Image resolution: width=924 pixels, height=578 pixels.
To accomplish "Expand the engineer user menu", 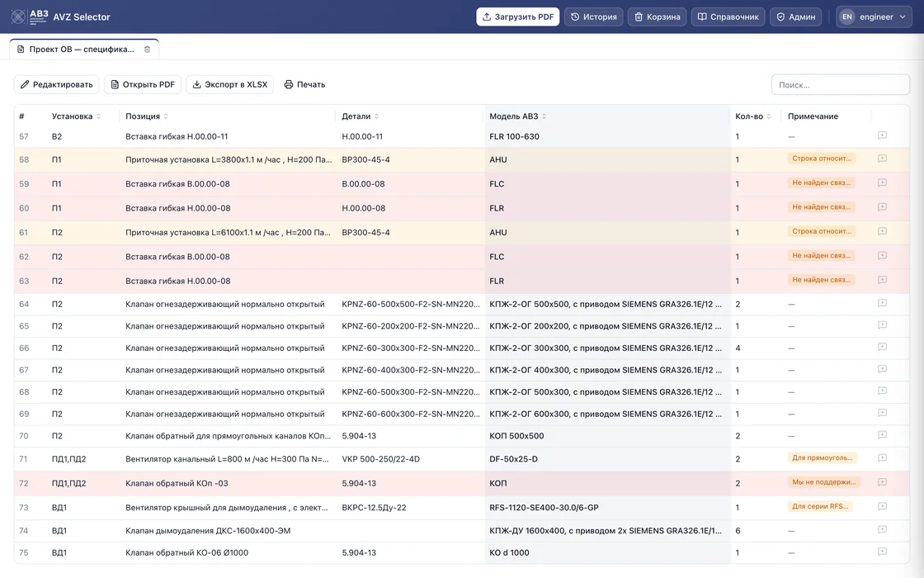I will [x=874, y=17].
